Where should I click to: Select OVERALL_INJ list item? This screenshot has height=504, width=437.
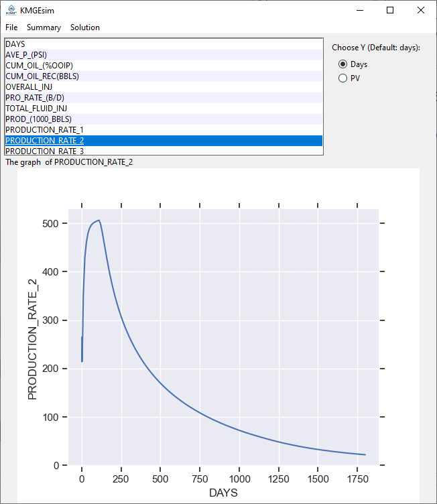pos(164,87)
